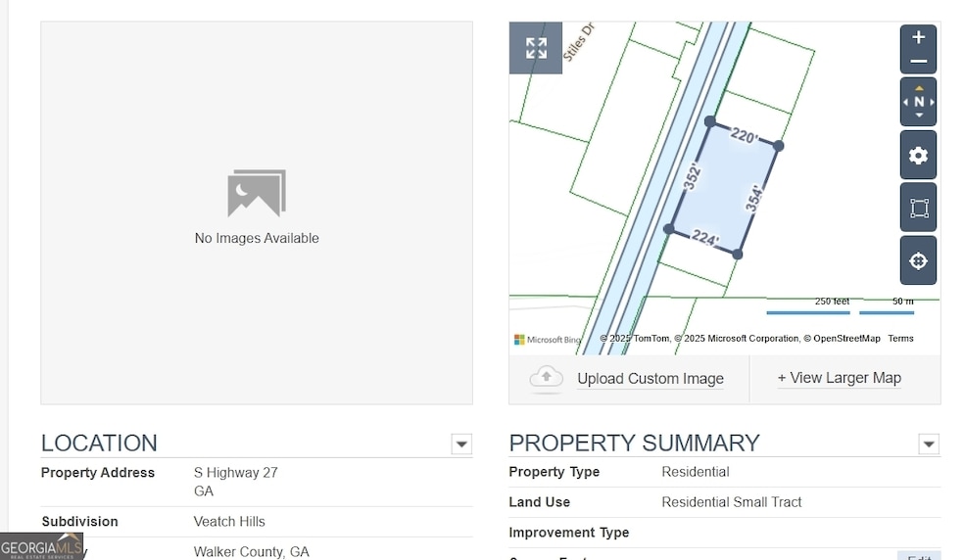
Task: Click Upload Custom Image link
Action: [650, 379]
